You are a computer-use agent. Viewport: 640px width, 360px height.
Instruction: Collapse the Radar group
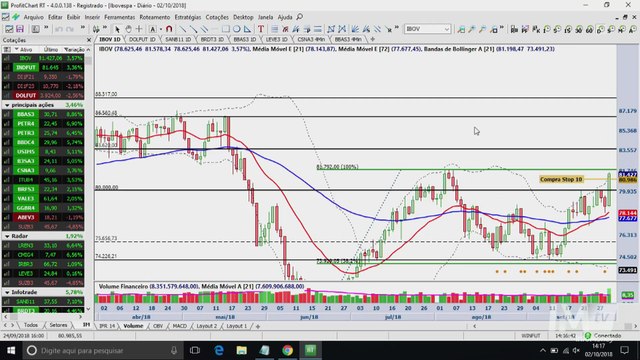7,236
